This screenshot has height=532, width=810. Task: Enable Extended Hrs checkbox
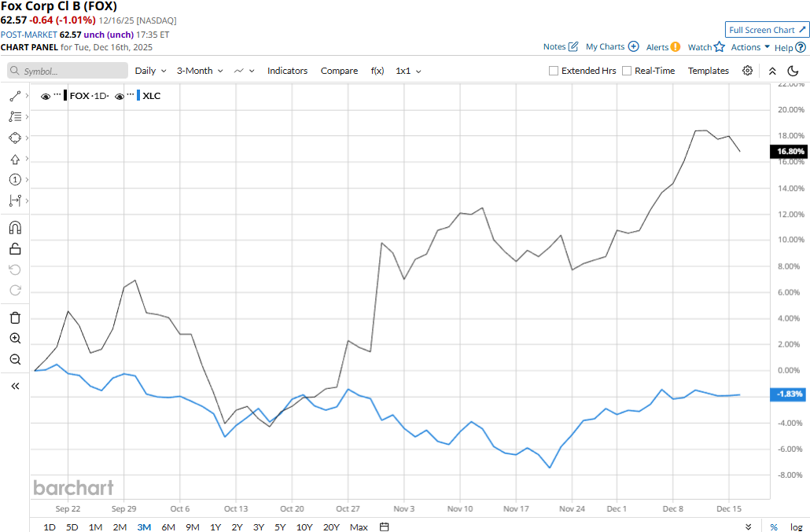[x=554, y=71]
